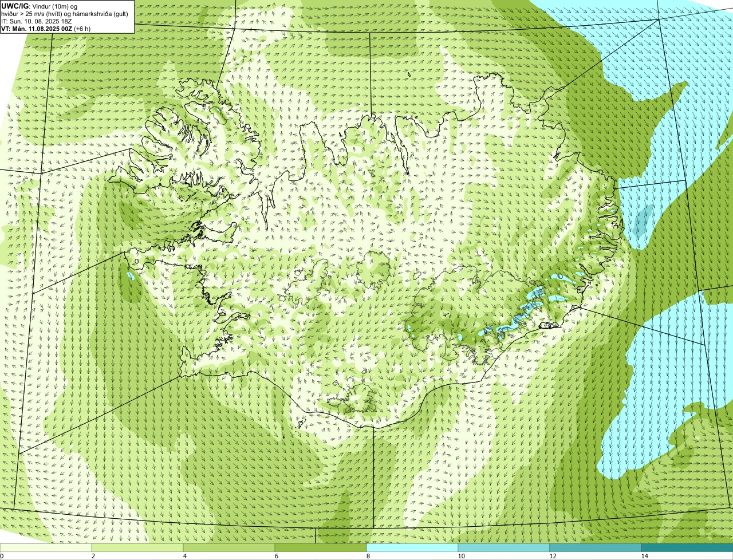Select the 8–10 m/s light cyan color segment

click(x=412, y=547)
